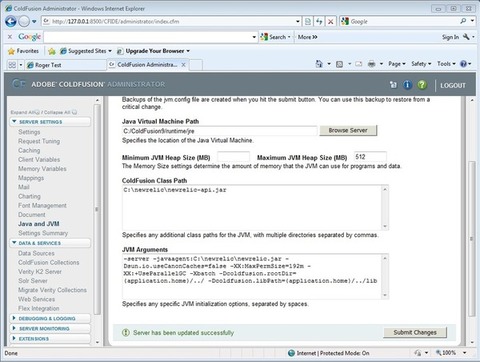Image resolution: width=480 pixels, height=362 pixels.
Task: Click the browser back arrow button
Action: point(11,22)
